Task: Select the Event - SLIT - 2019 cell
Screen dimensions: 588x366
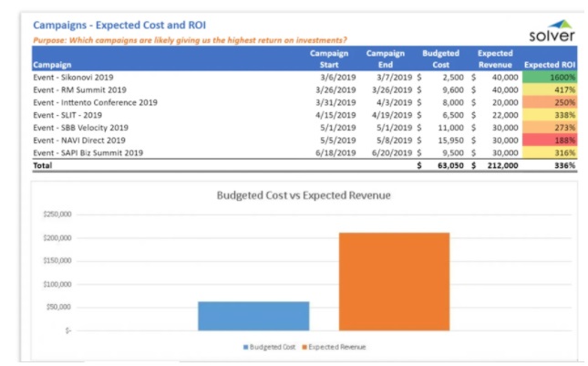Action: [67, 115]
